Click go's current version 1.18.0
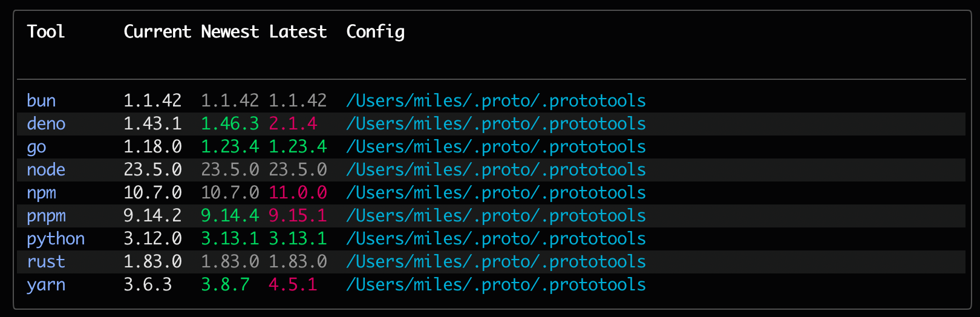 pyautogui.click(x=152, y=146)
